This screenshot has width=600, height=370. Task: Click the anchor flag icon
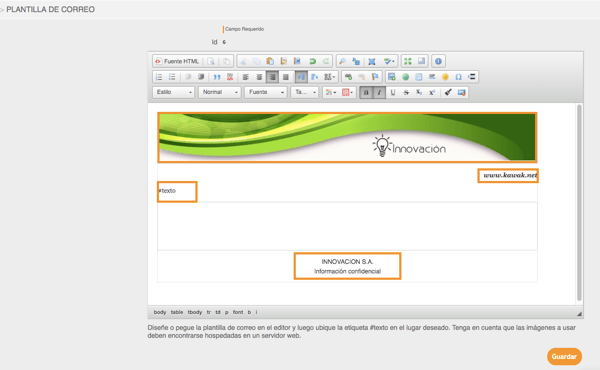click(x=375, y=77)
